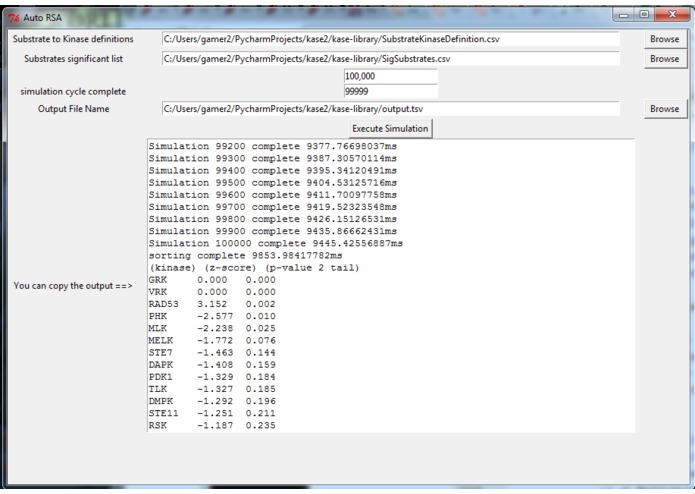This screenshot has width=695, height=494.
Task: Click the 'Simulation 99300 complete' log line
Action: (273, 158)
